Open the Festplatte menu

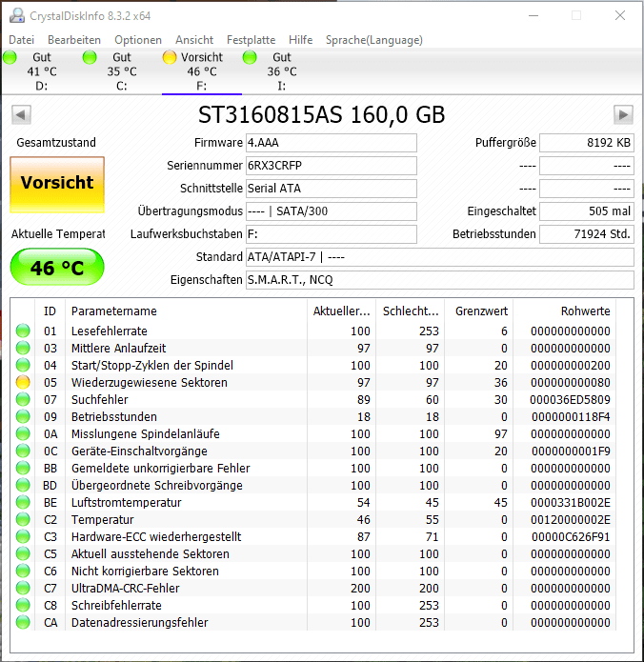point(251,40)
